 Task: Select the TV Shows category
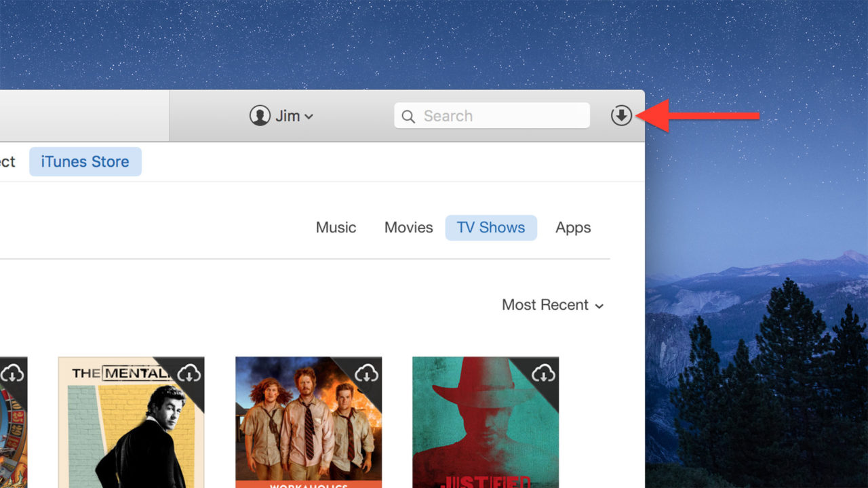click(x=491, y=228)
